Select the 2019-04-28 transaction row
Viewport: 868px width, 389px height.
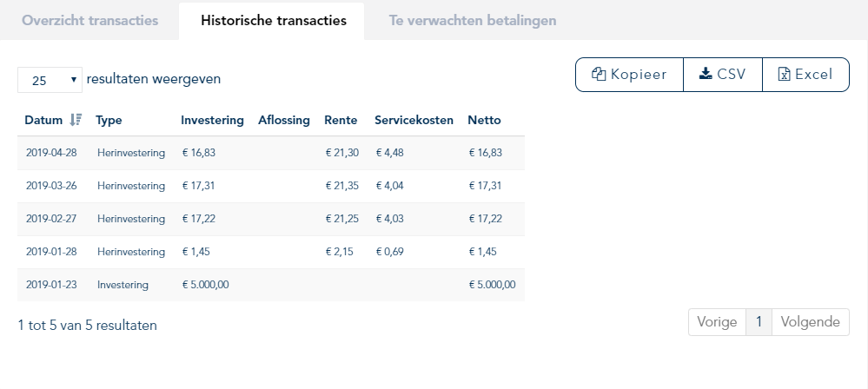(x=271, y=153)
